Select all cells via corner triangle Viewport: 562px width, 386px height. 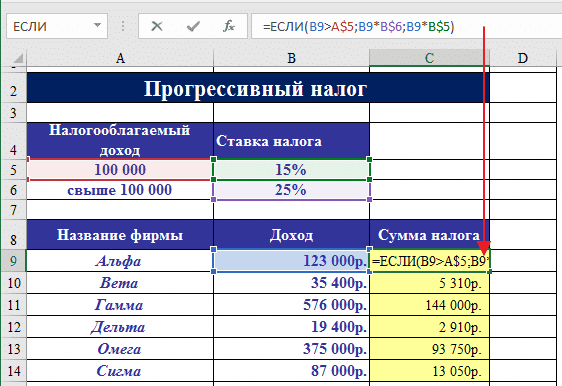pos(17,58)
